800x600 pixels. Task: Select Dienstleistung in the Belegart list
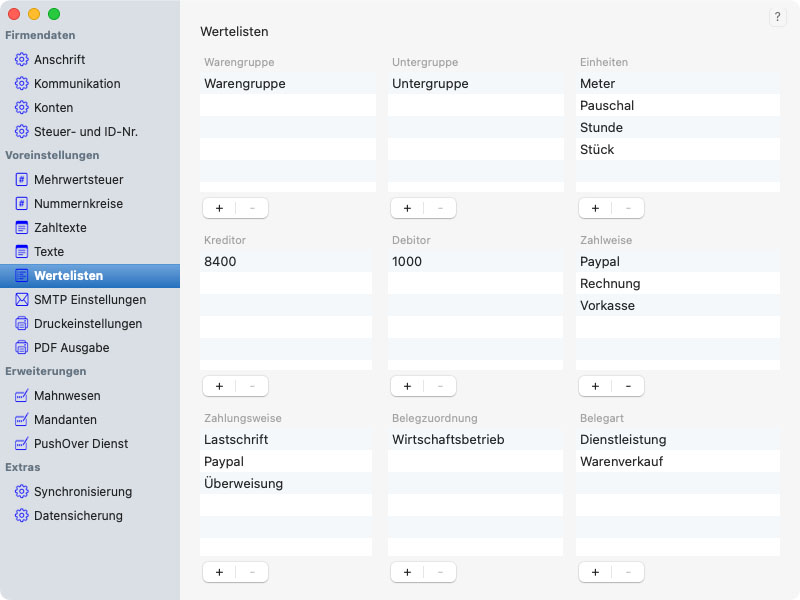point(623,440)
